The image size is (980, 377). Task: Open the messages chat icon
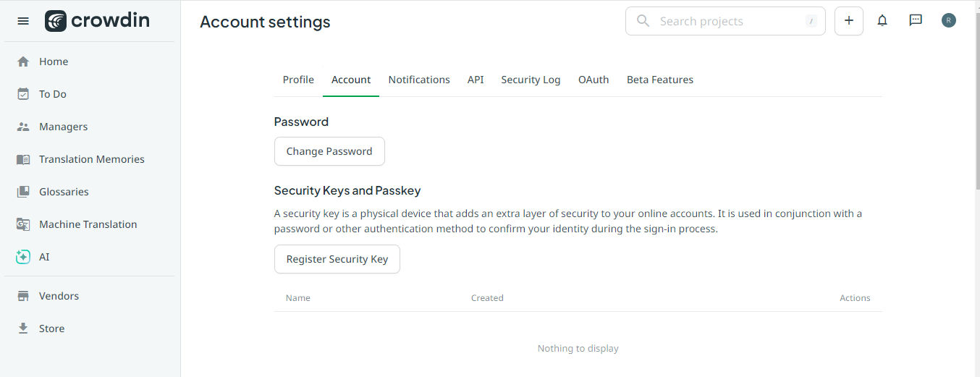pos(916,21)
